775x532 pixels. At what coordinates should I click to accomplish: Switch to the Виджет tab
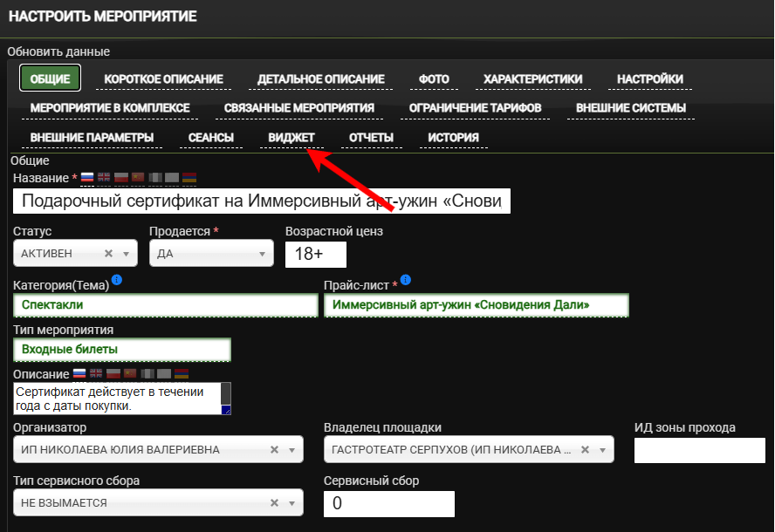(x=291, y=138)
